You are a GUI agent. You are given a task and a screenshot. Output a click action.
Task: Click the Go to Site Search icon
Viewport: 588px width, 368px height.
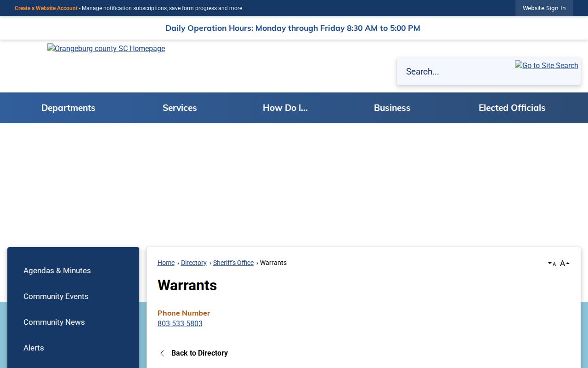click(x=546, y=65)
